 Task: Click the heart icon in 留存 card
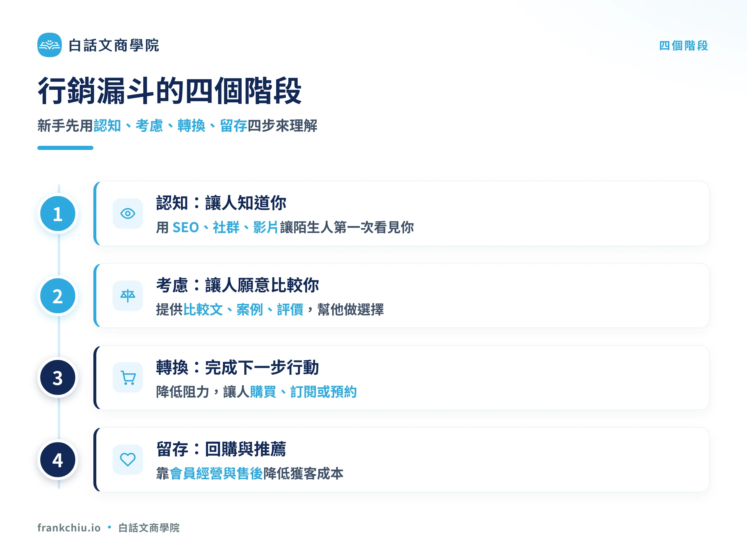(128, 459)
